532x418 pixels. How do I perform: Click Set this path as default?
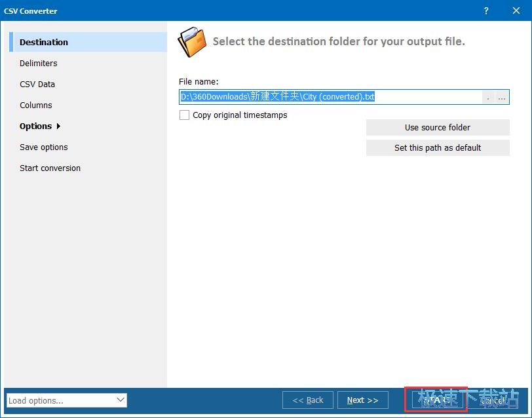pyautogui.click(x=438, y=147)
